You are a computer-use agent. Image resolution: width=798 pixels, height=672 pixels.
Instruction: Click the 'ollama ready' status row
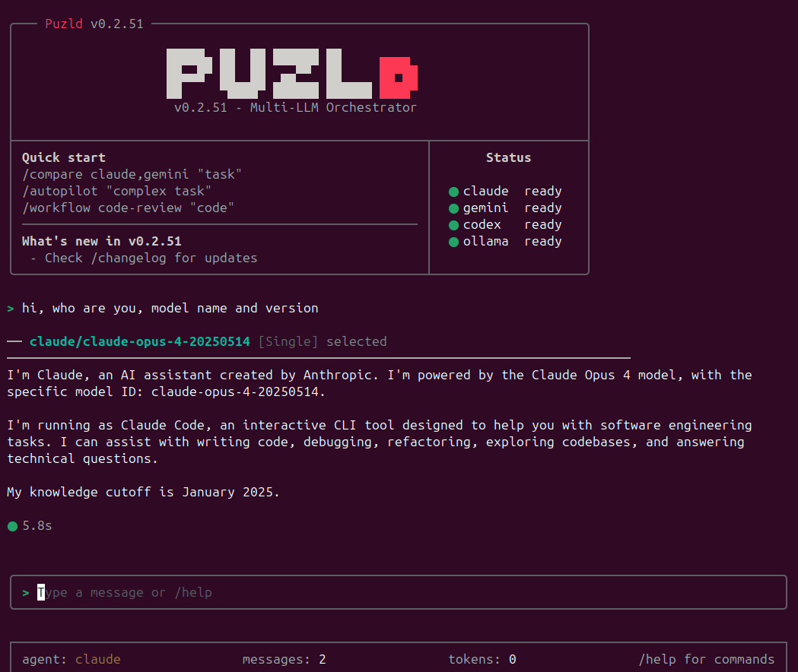coord(505,242)
